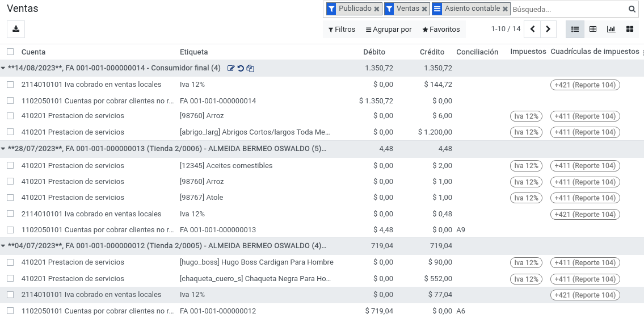This screenshot has width=644, height=318.
Task: Open the bar graph view
Action: pos(611,29)
